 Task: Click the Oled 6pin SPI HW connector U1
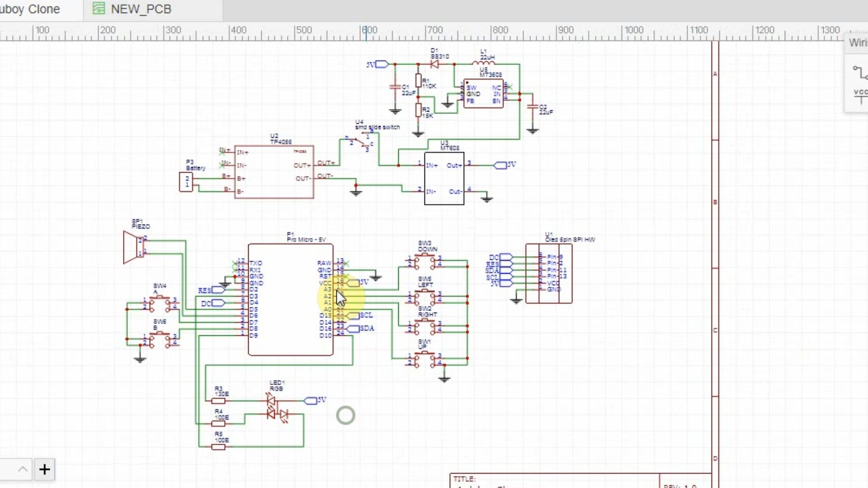tap(549, 273)
